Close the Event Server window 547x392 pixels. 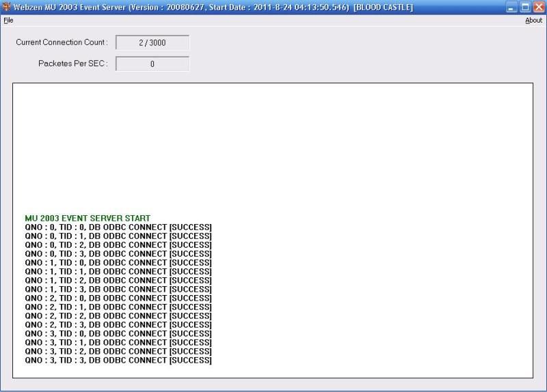(539, 8)
